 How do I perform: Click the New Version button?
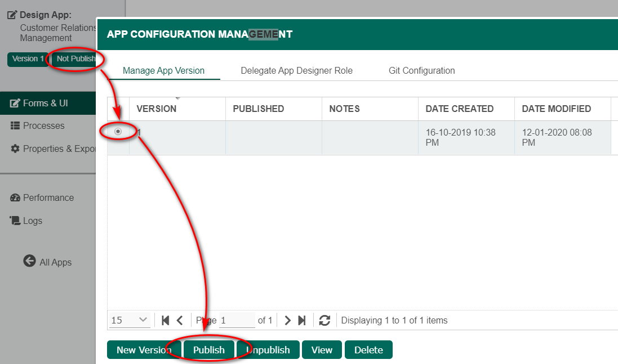click(x=144, y=349)
